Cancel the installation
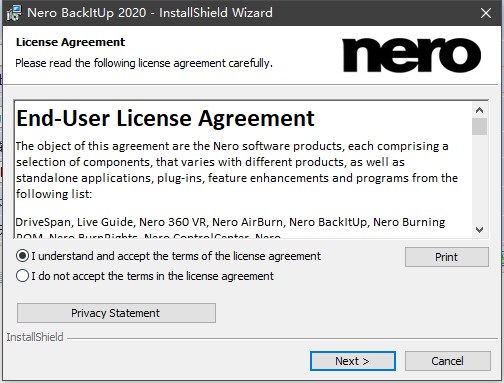 point(447,361)
